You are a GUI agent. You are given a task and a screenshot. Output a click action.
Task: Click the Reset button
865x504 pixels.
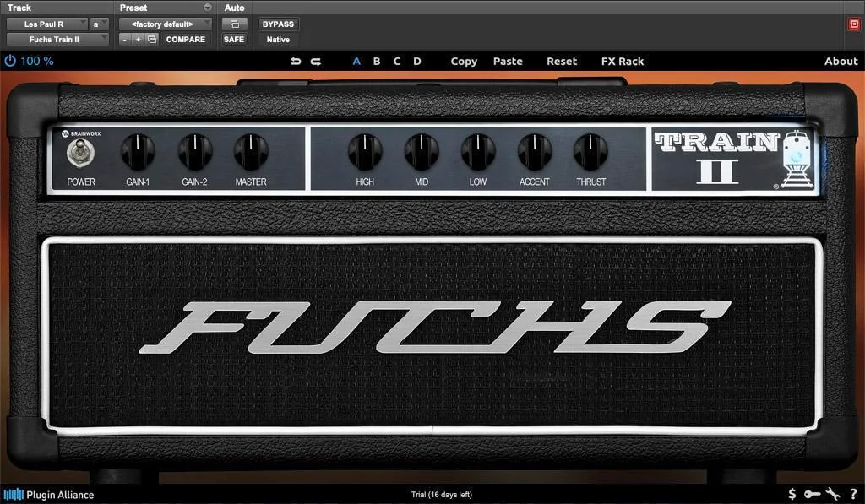click(562, 62)
